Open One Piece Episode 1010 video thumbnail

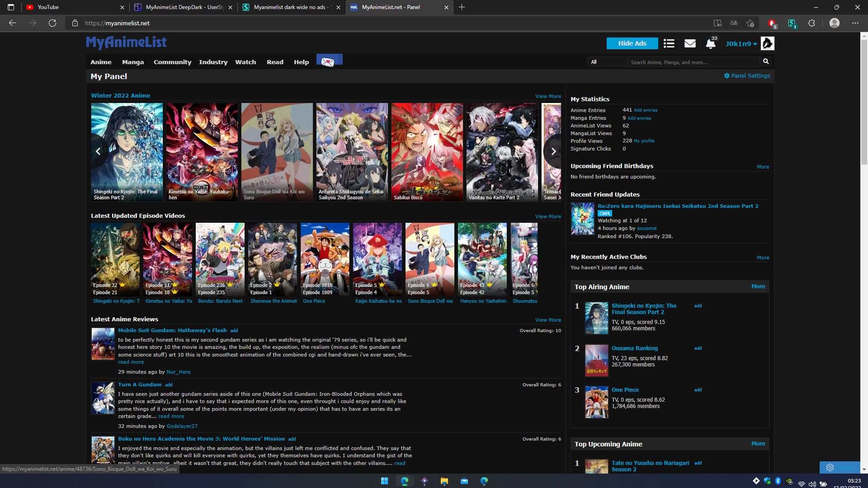point(325,259)
